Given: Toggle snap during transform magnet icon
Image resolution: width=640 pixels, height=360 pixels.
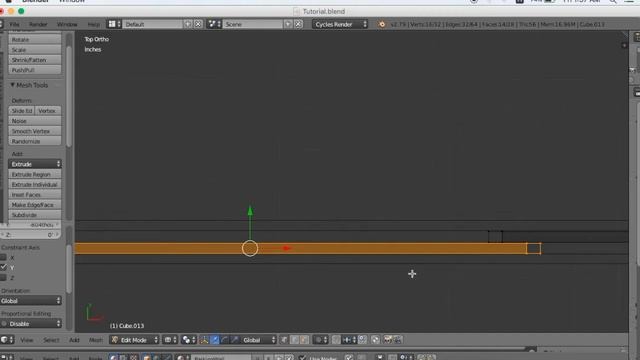Looking at the screenshot, I should tap(336, 340).
